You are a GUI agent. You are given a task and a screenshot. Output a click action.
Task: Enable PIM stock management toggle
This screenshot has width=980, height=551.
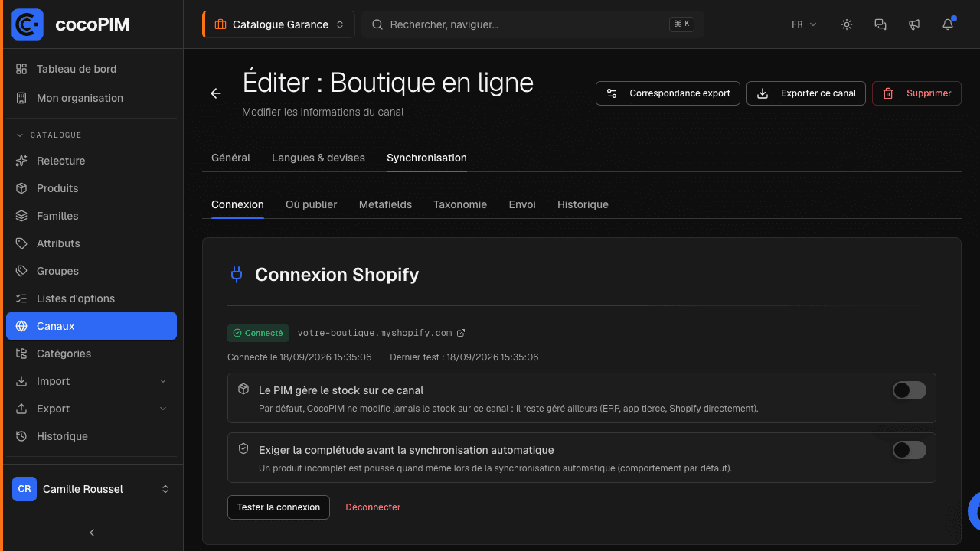pyautogui.click(x=910, y=390)
